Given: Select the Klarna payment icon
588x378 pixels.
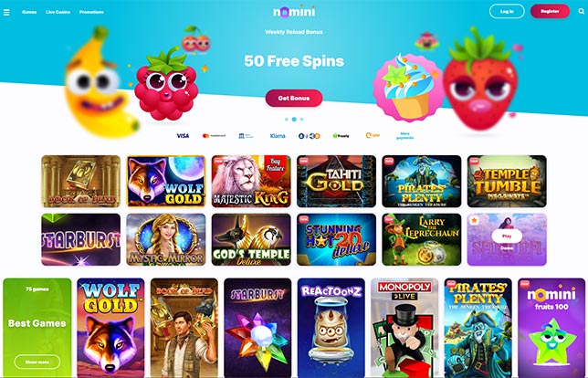Looking at the screenshot, I should tap(278, 136).
